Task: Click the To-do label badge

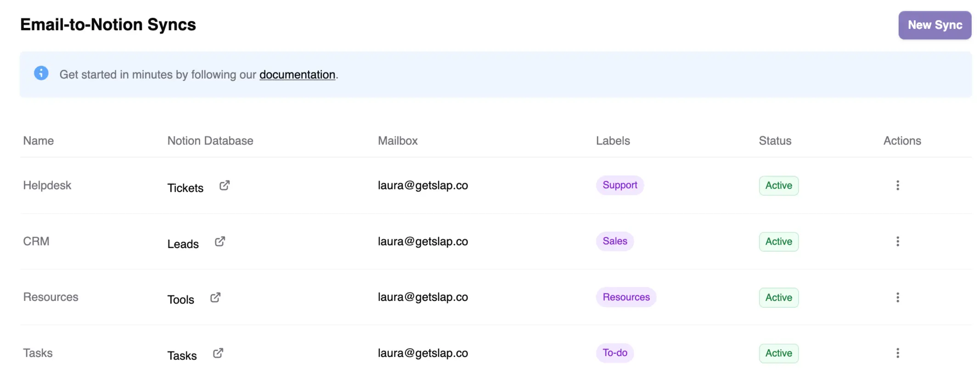Action: pyautogui.click(x=614, y=353)
